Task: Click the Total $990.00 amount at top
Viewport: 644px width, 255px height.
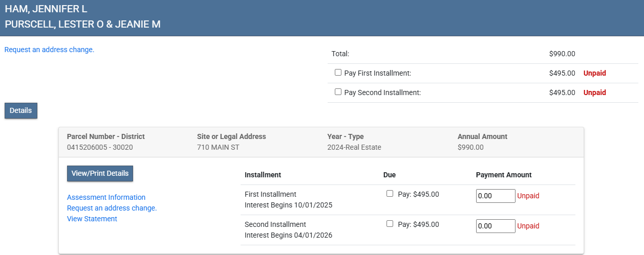Action: click(x=562, y=54)
